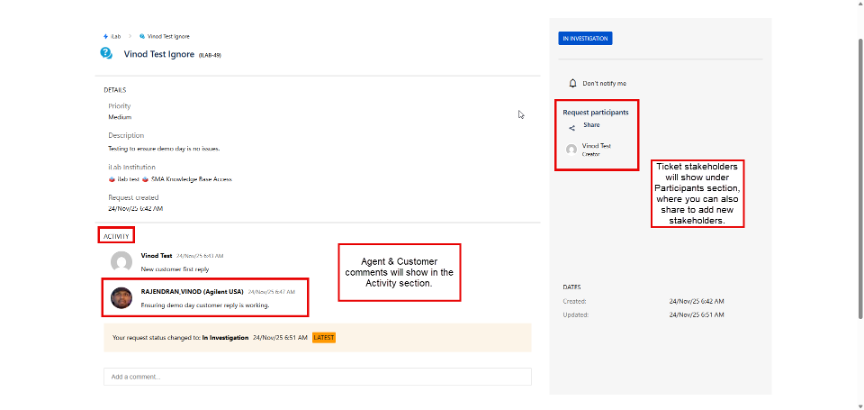Click the iLab lightning bolt breadcrumb icon

click(105, 36)
